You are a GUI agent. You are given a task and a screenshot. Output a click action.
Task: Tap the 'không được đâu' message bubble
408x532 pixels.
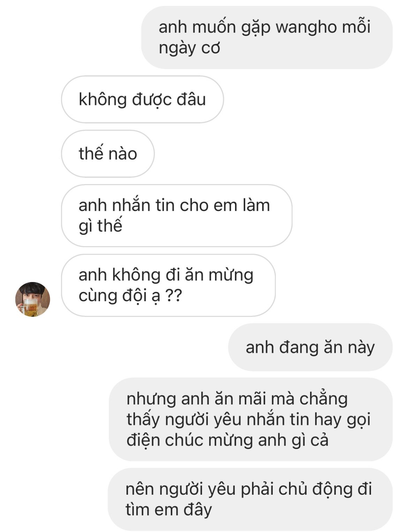click(142, 99)
